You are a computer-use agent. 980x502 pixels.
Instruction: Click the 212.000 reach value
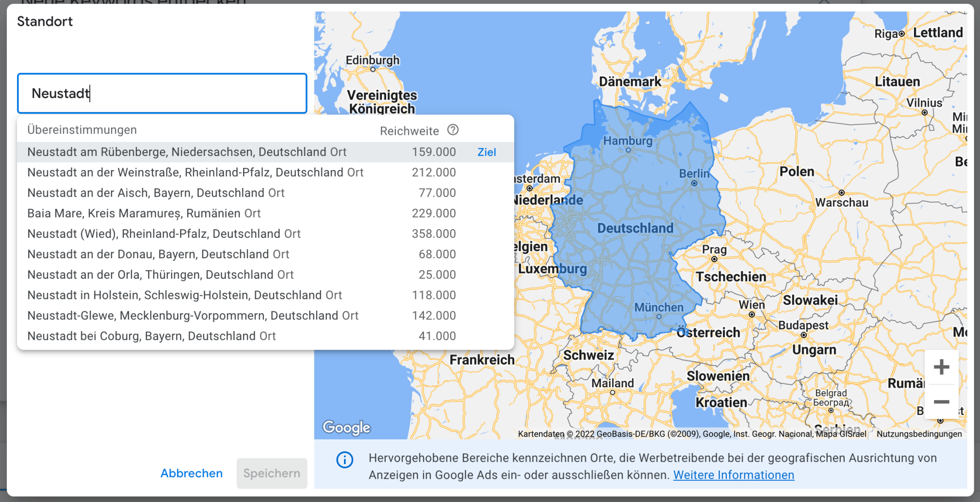point(434,172)
